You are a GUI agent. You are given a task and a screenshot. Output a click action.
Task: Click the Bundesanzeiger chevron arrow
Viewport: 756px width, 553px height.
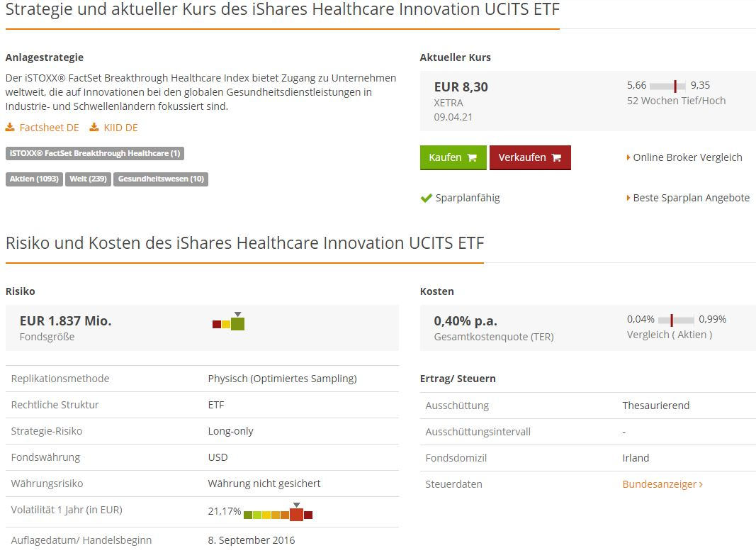tap(701, 484)
